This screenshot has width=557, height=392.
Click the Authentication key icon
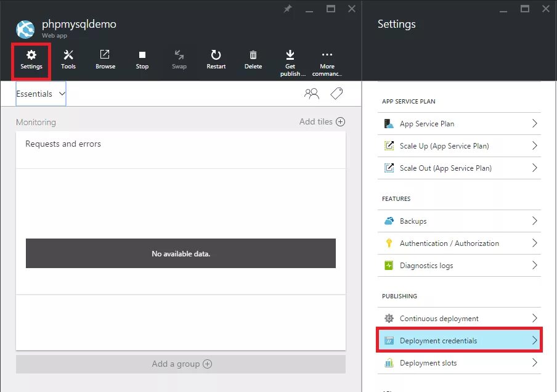389,243
